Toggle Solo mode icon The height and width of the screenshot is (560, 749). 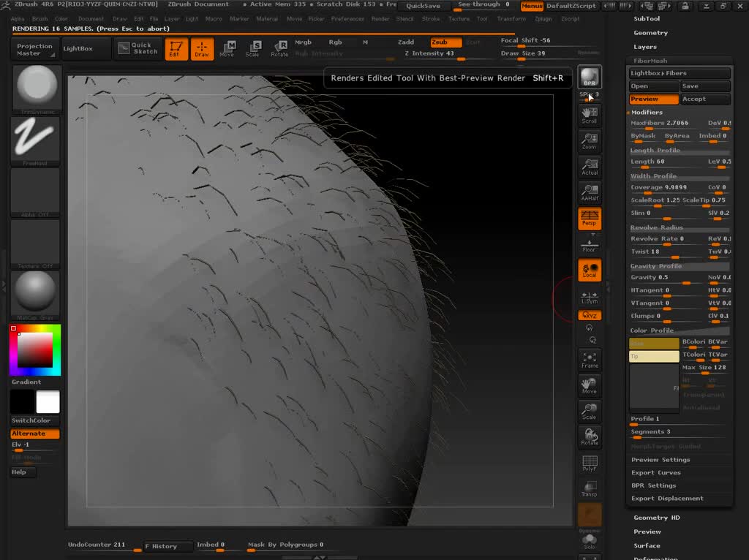pos(590,542)
